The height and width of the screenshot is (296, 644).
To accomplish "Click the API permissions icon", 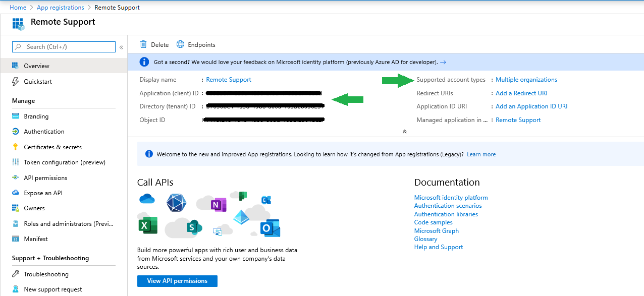I will point(15,178).
